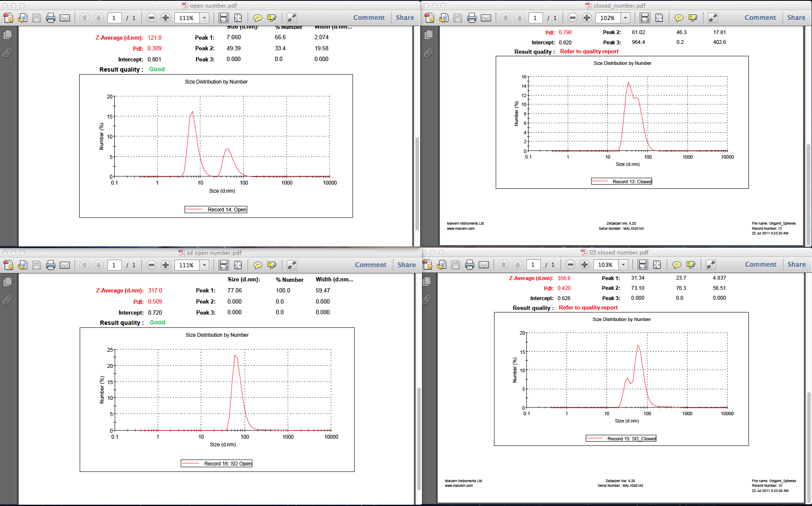The height and width of the screenshot is (506, 812).
Task: Expand the 102% zoom dropdown in closed_number.pdf
Action: [x=625, y=18]
